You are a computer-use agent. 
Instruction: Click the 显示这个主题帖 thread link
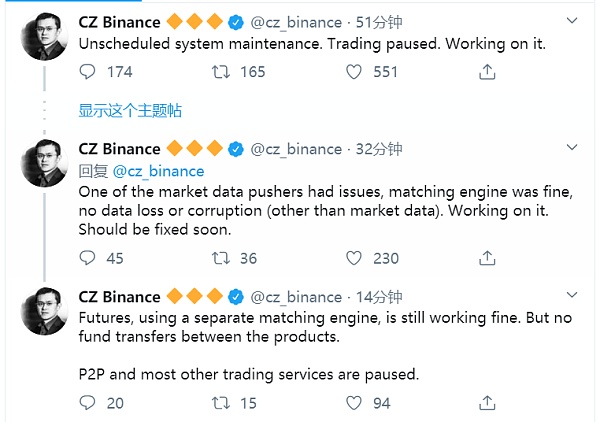point(130,110)
